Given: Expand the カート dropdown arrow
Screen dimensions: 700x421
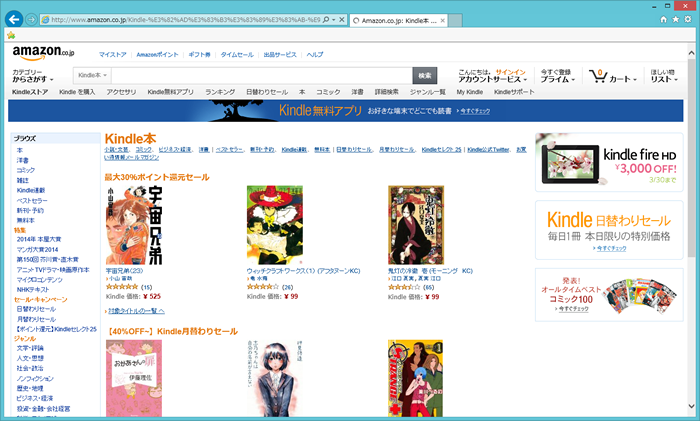Looking at the screenshot, I should point(634,80).
